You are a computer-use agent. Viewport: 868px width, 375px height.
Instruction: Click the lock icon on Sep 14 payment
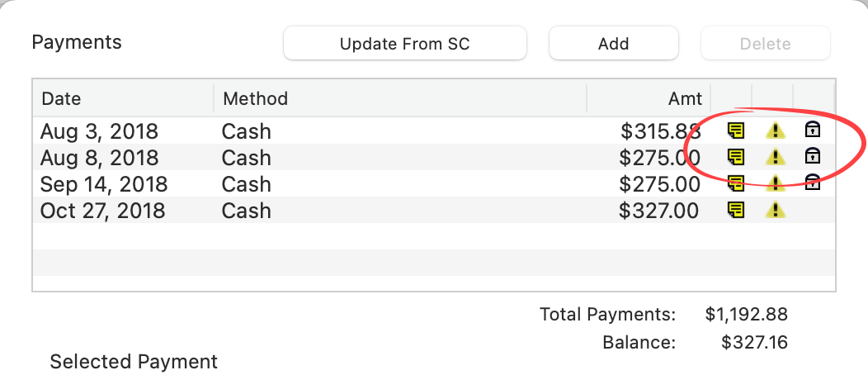(x=813, y=183)
